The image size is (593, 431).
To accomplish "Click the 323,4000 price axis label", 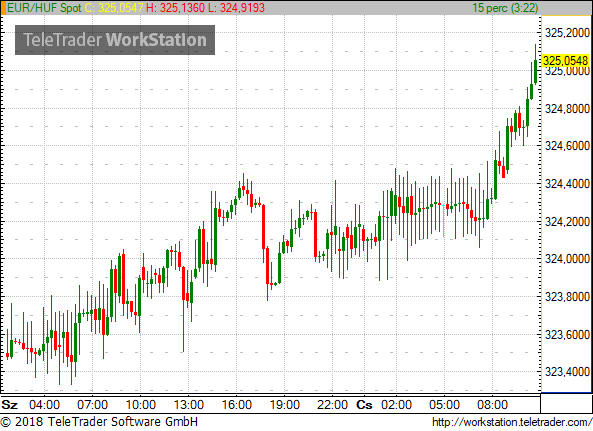I will [567, 372].
